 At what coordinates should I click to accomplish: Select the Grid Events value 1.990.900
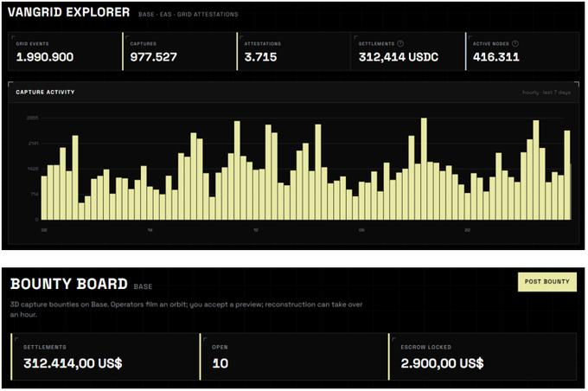tap(45, 57)
